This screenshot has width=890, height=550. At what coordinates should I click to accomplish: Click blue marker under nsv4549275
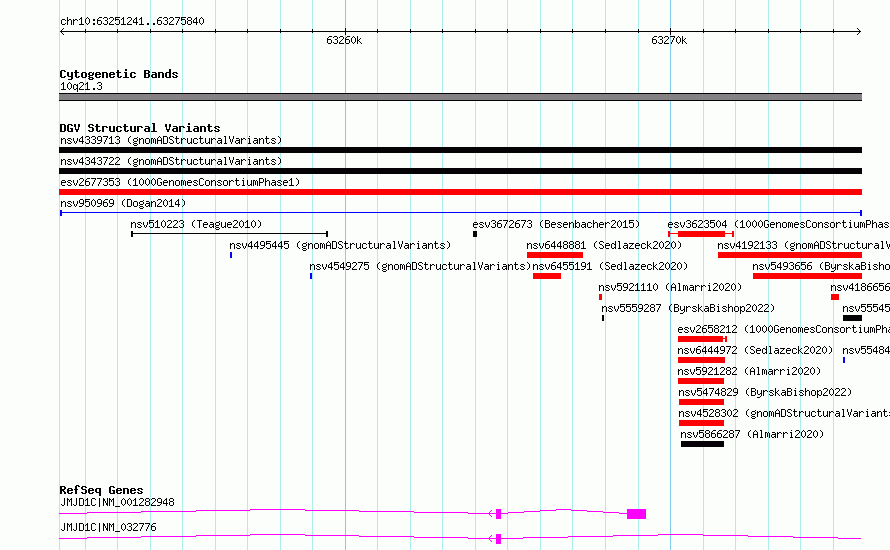[311, 276]
